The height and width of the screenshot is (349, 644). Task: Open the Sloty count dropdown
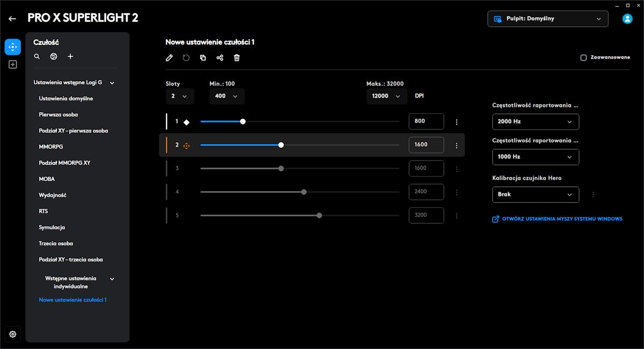179,96
